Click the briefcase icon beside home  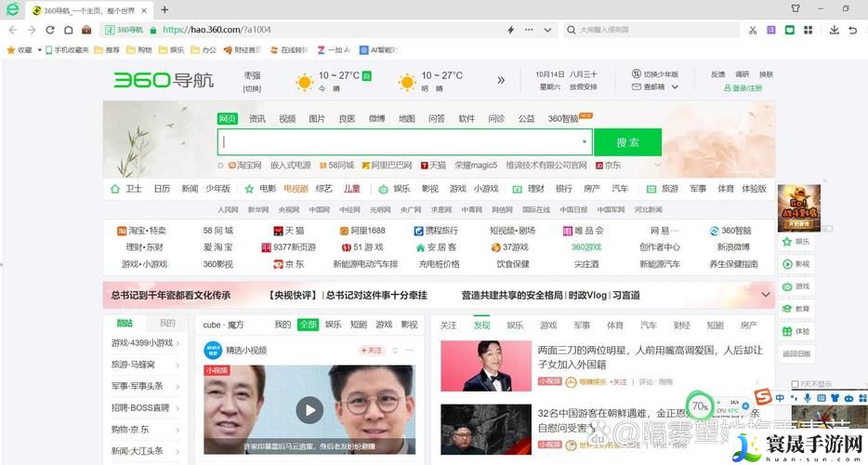(x=86, y=30)
